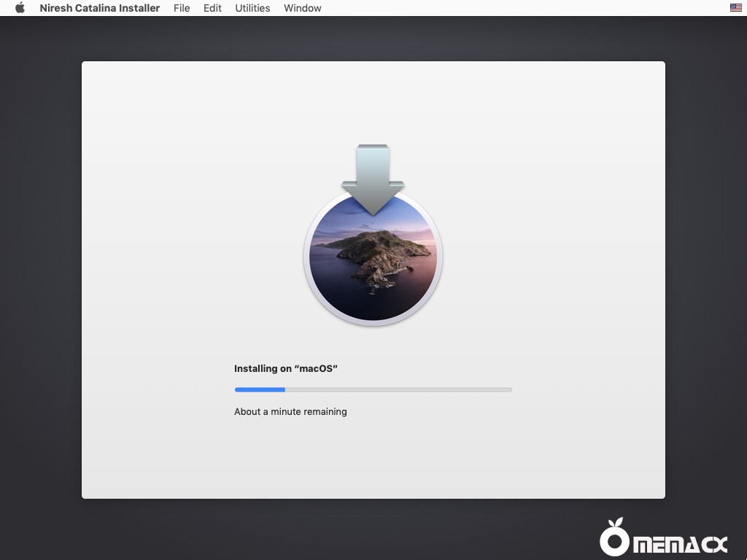Open the Niresh Catalina Installer menu
The image size is (747, 560).
coord(99,8)
